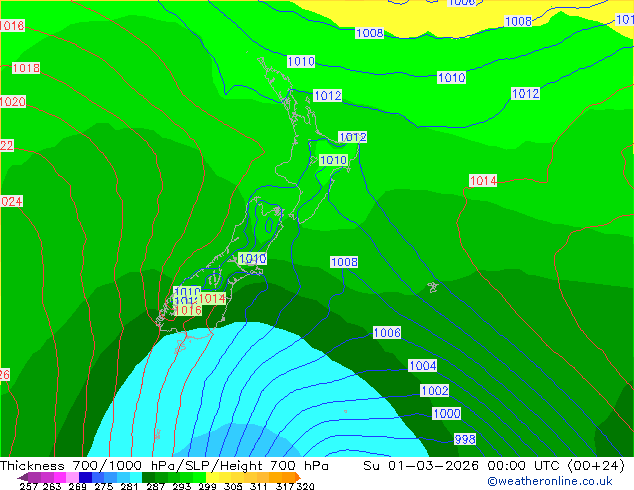This screenshot has height=490, width=634.
Task: Select the blue 1002 isobar label
Action: (x=435, y=391)
